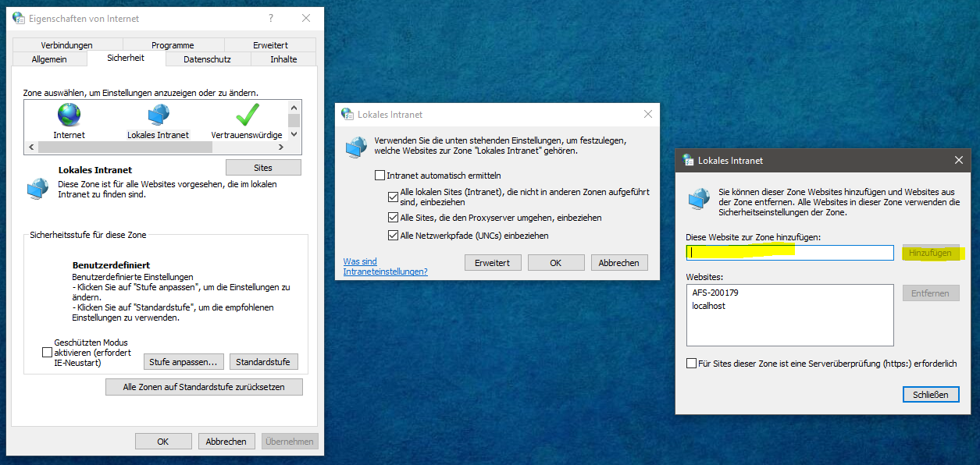This screenshot has width=980, height=465.
Task: Select the Vertrauenswürdige zone green checkmark icon
Action: click(247, 115)
